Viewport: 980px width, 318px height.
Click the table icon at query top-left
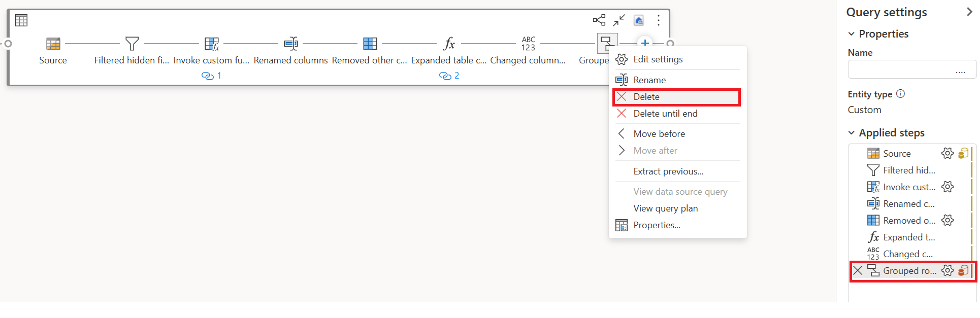point(21,20)
